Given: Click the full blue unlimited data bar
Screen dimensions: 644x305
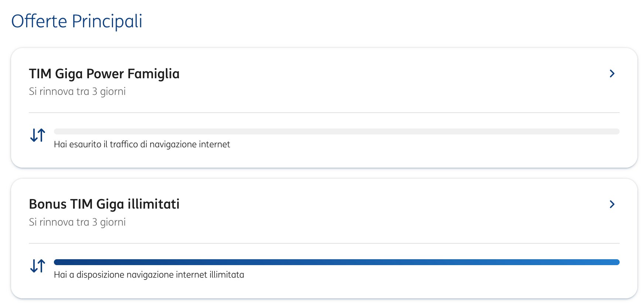Looking at the screenshot, I should coord(336,262).
